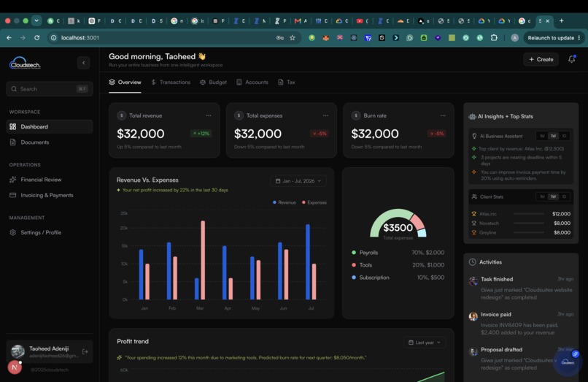Click the Payrolls legend dot
The image size is (588, 382).
[x=354, y=253]
